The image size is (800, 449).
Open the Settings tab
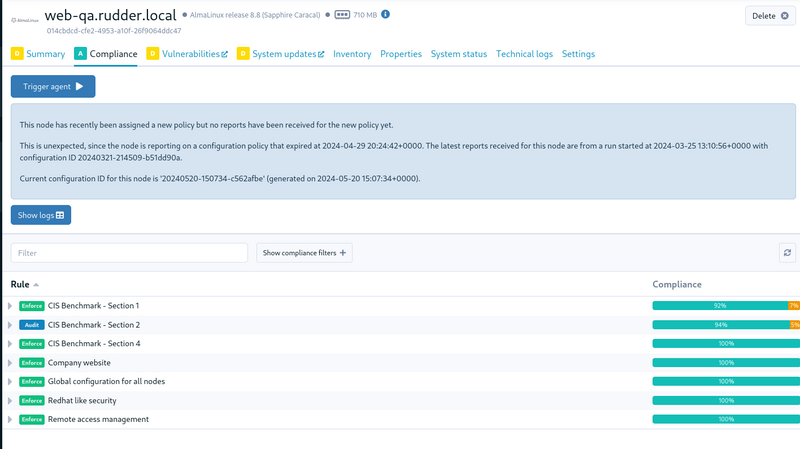pyautogui.click(x=578, y=54)
